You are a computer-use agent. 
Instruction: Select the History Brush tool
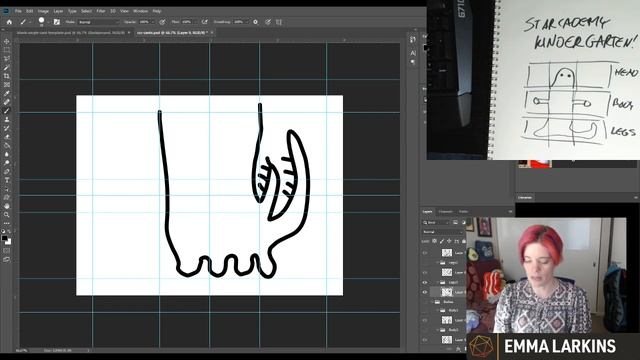7,128
